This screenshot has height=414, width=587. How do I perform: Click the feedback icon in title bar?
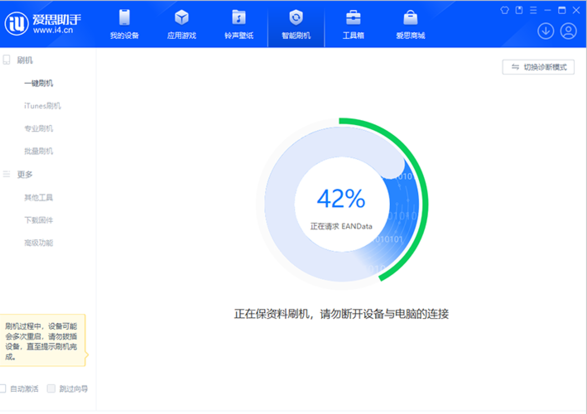519,10
